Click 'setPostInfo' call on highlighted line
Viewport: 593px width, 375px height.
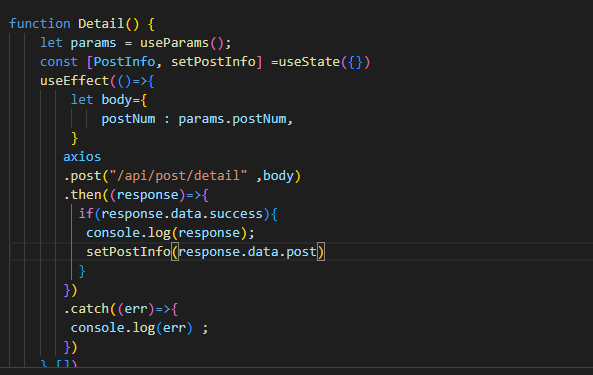128,252
